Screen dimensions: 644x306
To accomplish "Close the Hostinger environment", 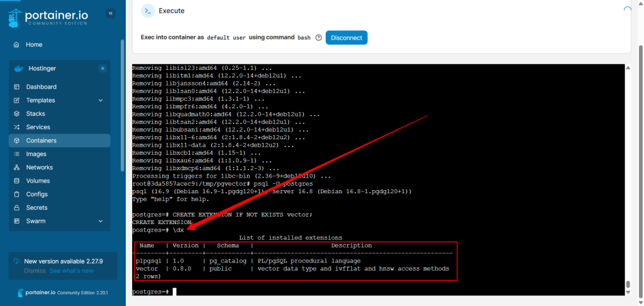I will 103,68.
